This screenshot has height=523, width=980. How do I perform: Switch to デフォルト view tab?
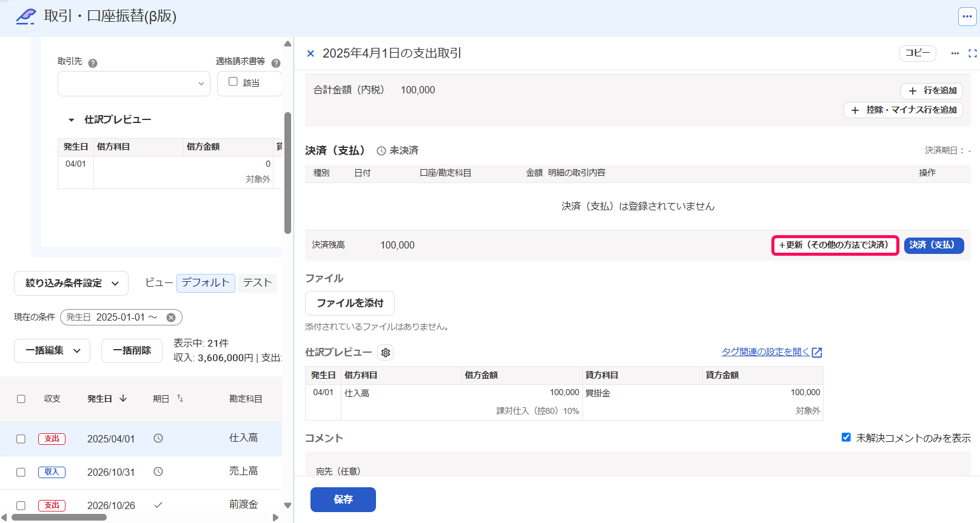206,282
